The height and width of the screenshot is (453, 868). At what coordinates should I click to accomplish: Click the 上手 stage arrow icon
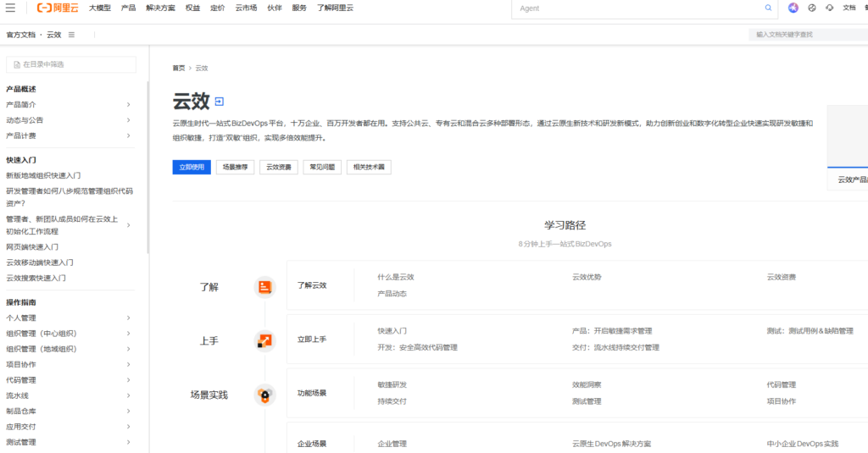pyautogui.click(x=264, y=340)
